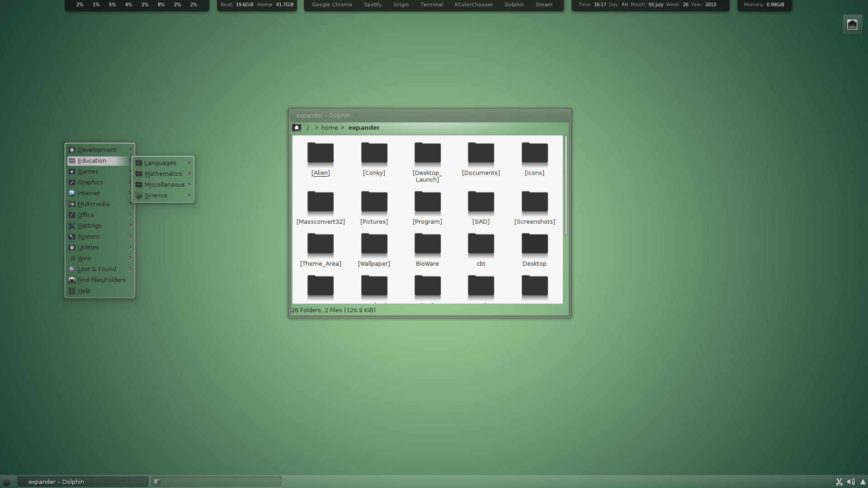
Task: Expand the Science submenu
Action: (x=163, y=196)
